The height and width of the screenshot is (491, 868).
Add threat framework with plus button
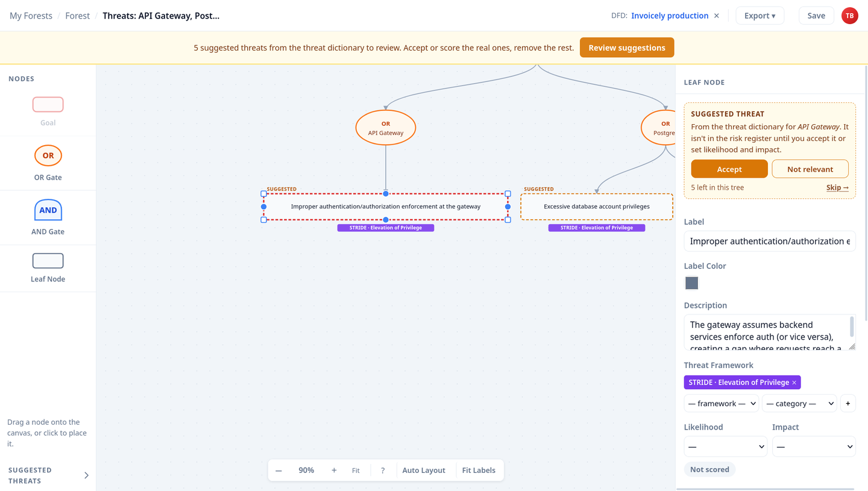[x=848, y=404]
